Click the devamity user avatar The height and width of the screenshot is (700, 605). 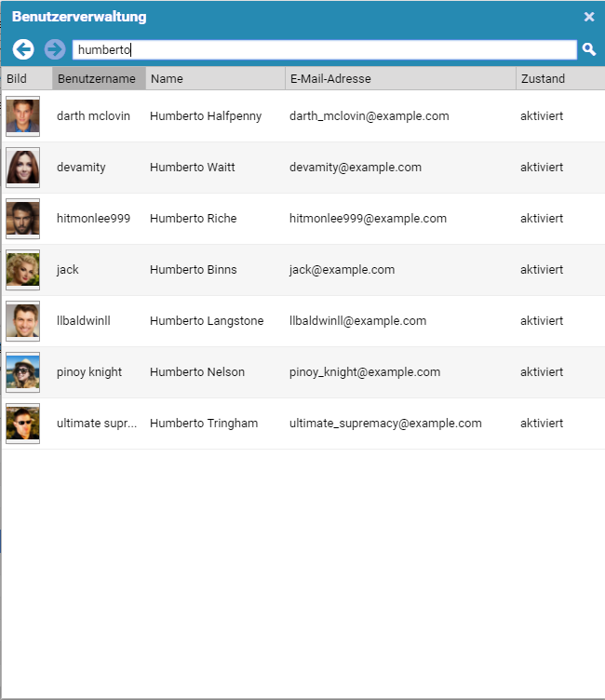[22, 168]
